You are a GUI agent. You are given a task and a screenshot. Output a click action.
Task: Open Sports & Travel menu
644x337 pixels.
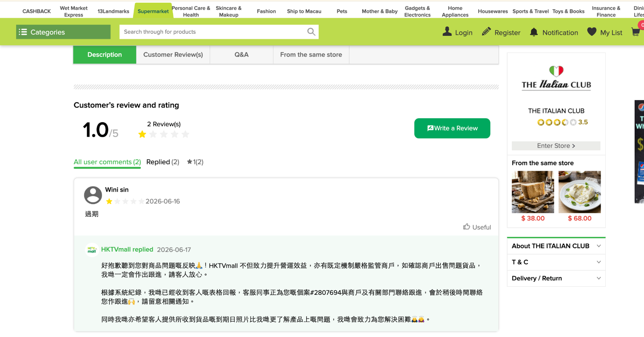tap(530, 11)
